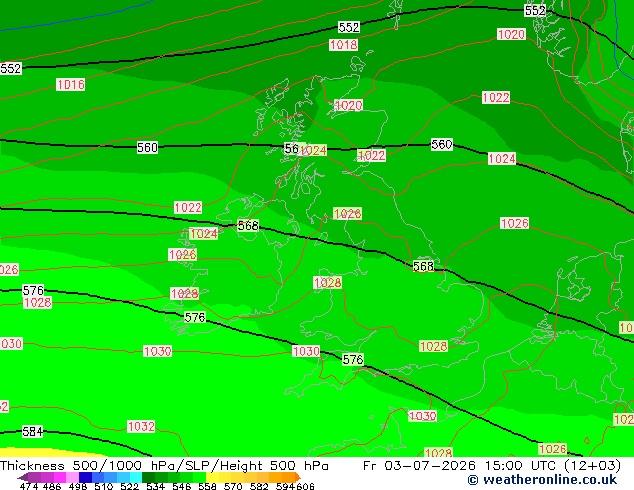The width and height of the screenshot is (634, 490).
Task: Click the black 584 height label
Action: [x=32, y=431]
